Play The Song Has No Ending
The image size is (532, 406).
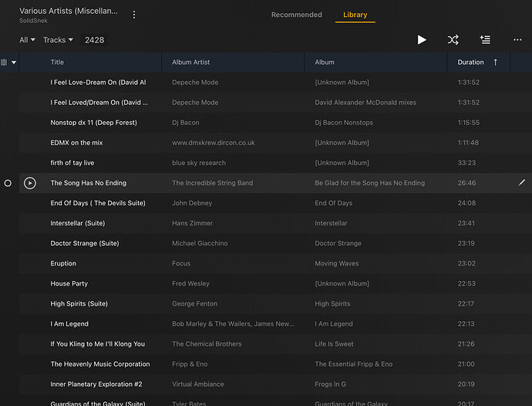click(30, 183)
